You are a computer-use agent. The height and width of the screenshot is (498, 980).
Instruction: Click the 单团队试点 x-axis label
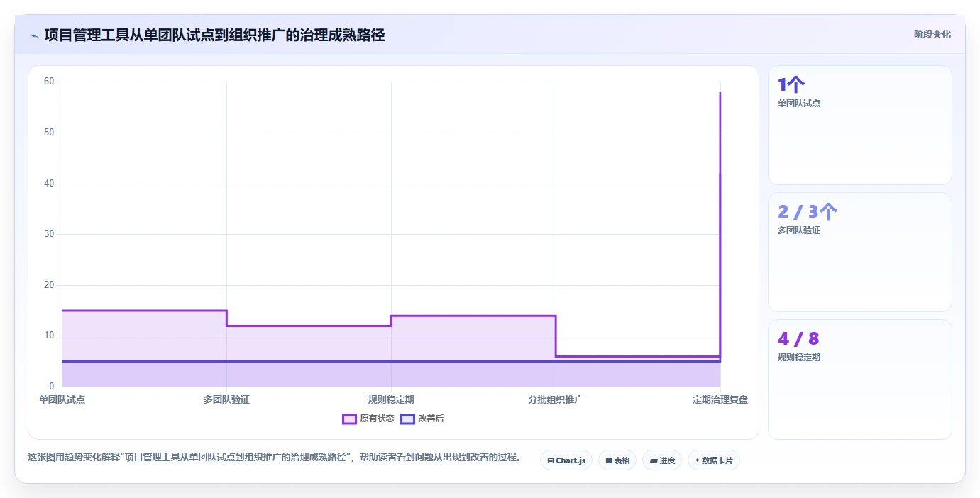click(62, 399)
